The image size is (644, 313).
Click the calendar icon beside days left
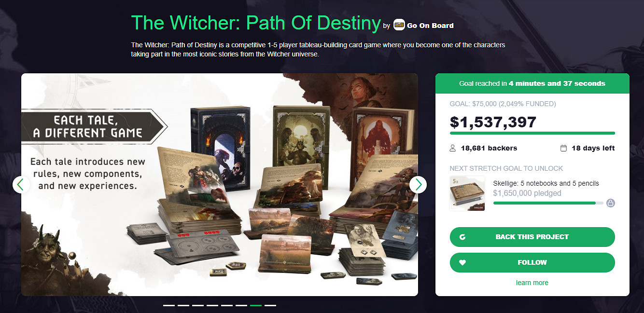pos(563,148)
